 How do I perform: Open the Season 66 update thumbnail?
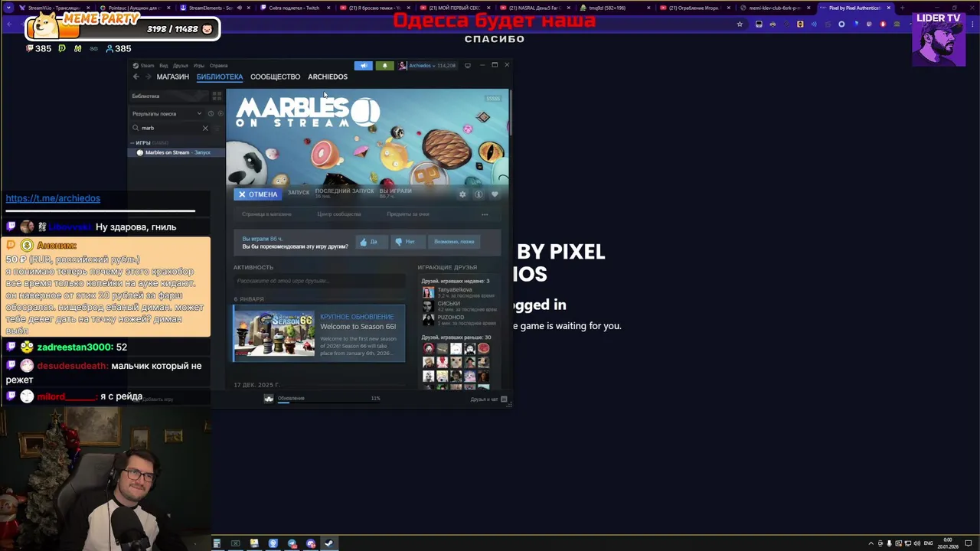(274, 332)
